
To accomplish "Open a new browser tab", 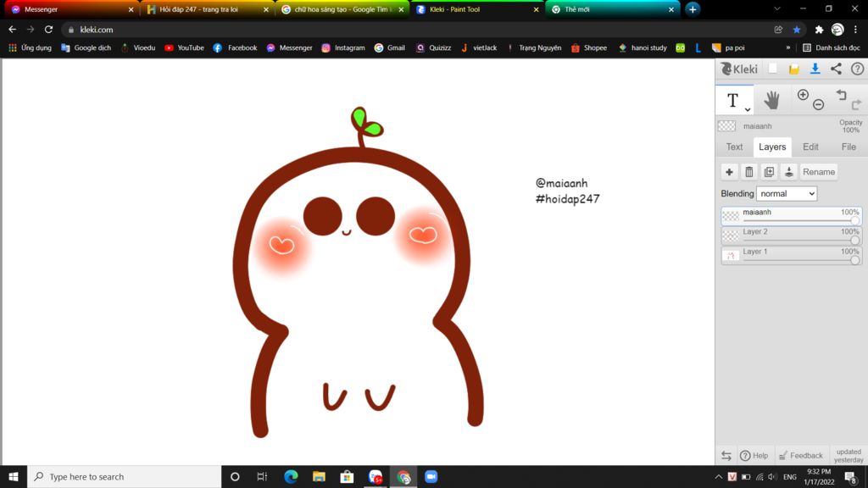I will tap(693, 9).
